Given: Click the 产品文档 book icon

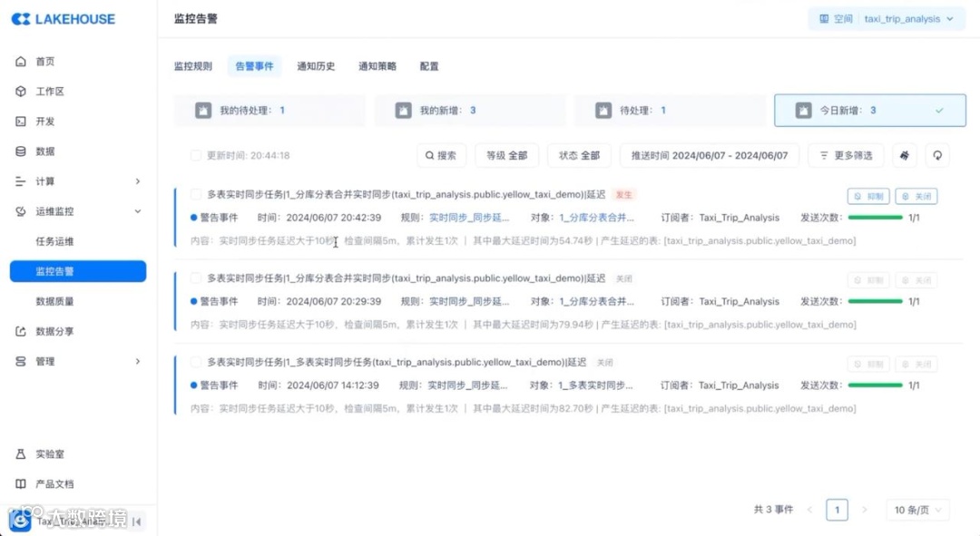Looking at the screenshot, I should [x=21, y=484].
